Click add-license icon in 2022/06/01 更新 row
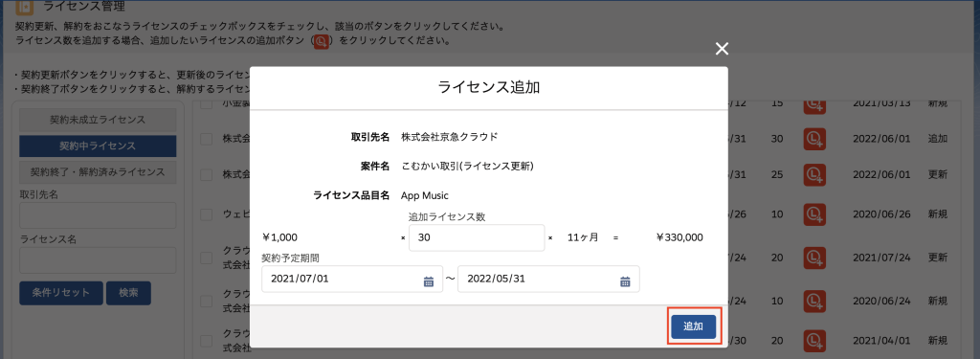 coord(814,173)
